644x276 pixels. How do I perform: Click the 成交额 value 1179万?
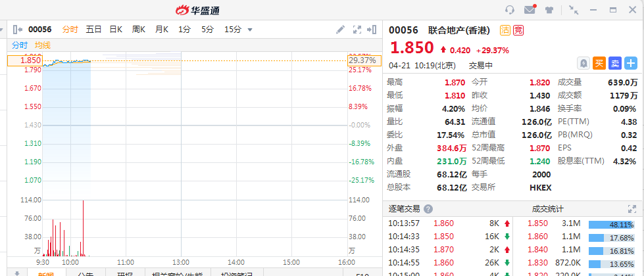pyautogui.click(x=624, y=95)
